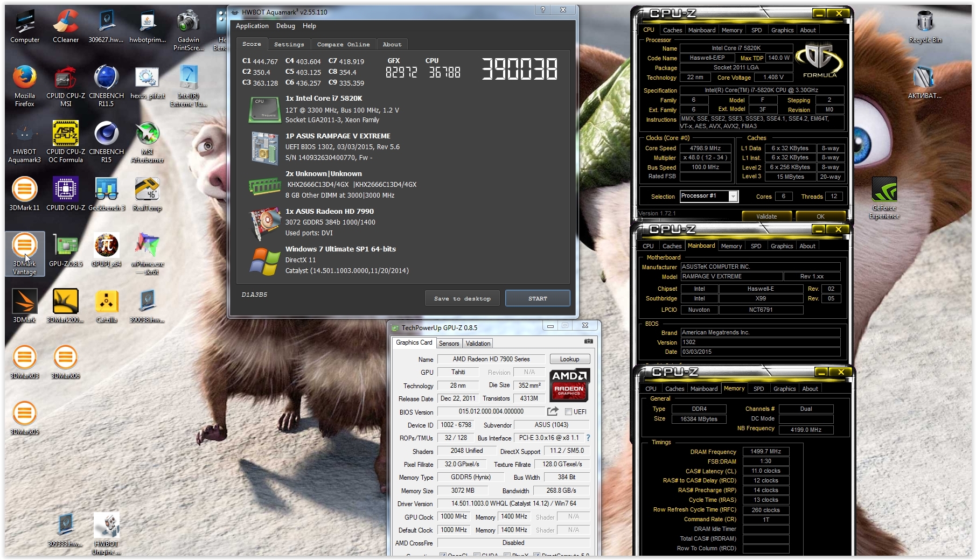Select the MSI Afterburner desktop icon
The height and width of the screenshot is (560, 976).
pos(148,142)
